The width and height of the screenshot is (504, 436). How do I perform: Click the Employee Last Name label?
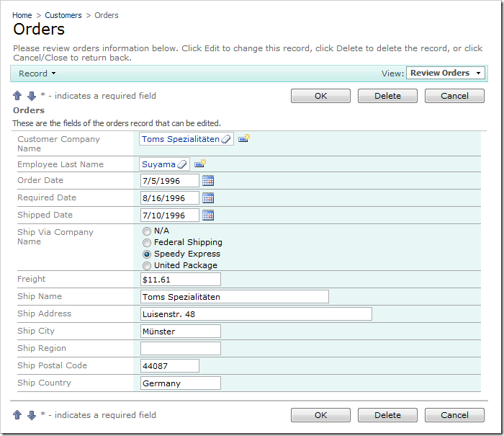click(60, 164)
